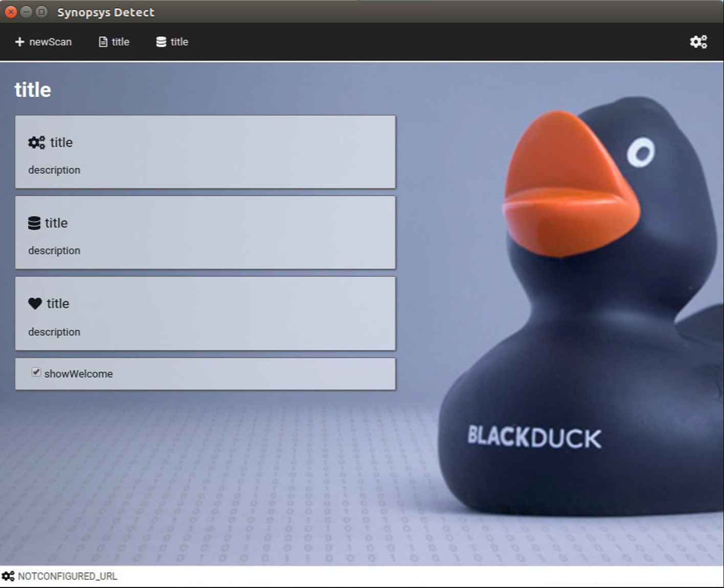Click the plus icon next to newScan
The image size is (724, 588).
tap(19, 42)
